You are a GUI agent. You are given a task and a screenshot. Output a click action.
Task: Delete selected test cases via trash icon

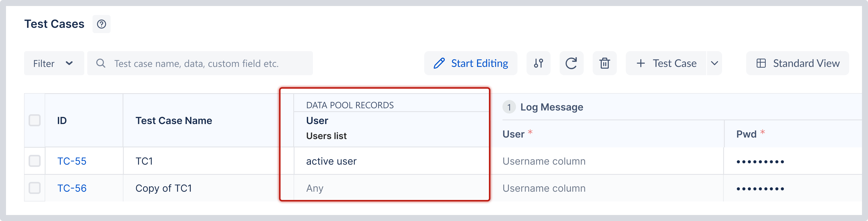click(x=604, y=63)
